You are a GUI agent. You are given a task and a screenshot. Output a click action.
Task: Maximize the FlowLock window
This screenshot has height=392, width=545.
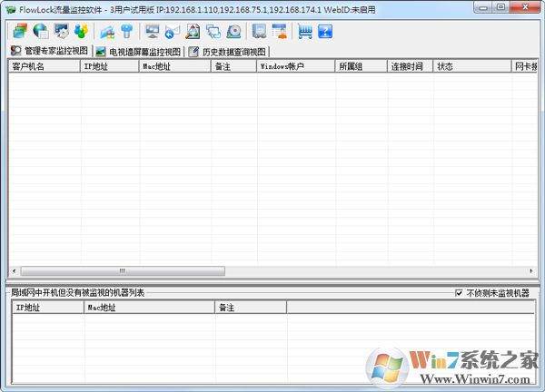[x=500, y=7]
